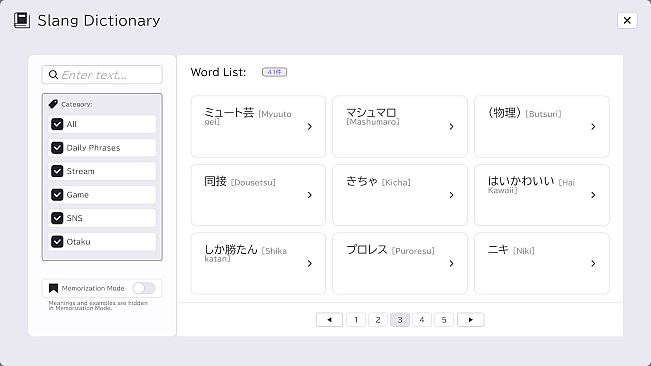The image size is (651, 366).
Task: Uncheck the All category checkbox
Action: click(x=57, y=124)
